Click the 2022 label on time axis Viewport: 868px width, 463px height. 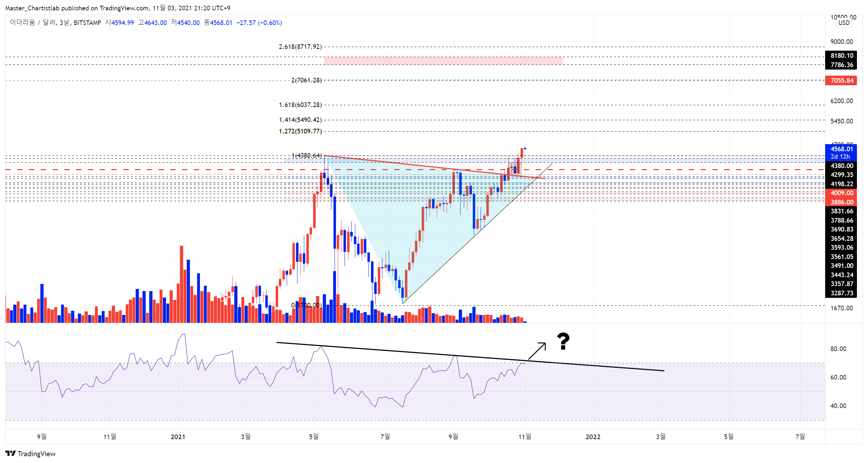point(593,437)
